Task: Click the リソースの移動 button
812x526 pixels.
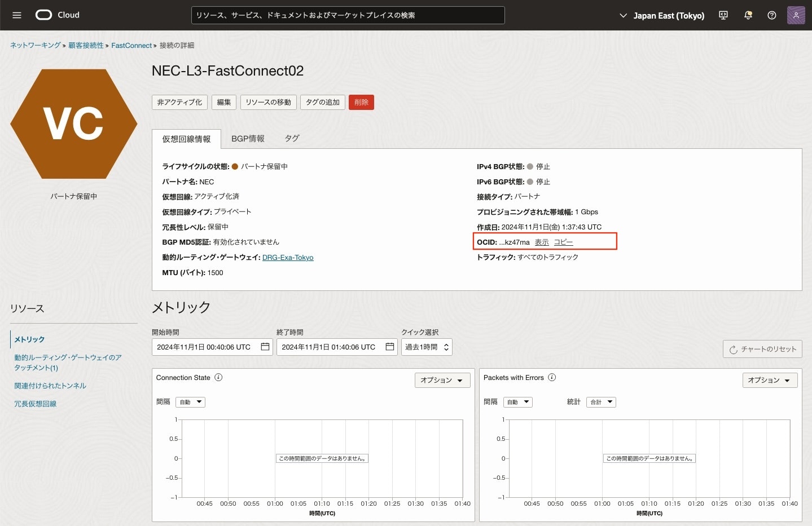Action: tap(269, 102)
